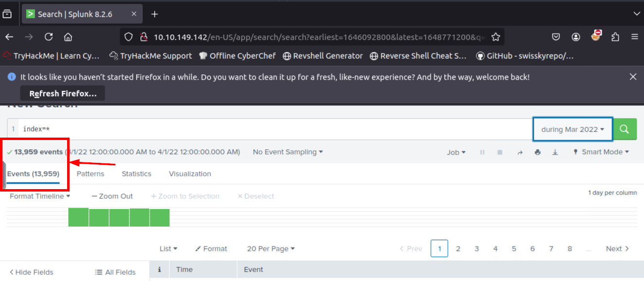Image resolution: width=644 pixels, height=281 pixels.
Task: Open Offline CyberChef bookmark
Action: click(237, 56)
